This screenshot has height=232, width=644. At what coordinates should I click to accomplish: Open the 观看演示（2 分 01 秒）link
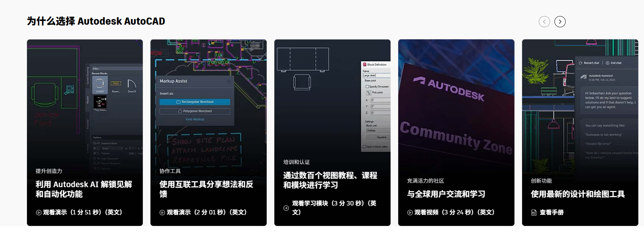coord(207,212)
